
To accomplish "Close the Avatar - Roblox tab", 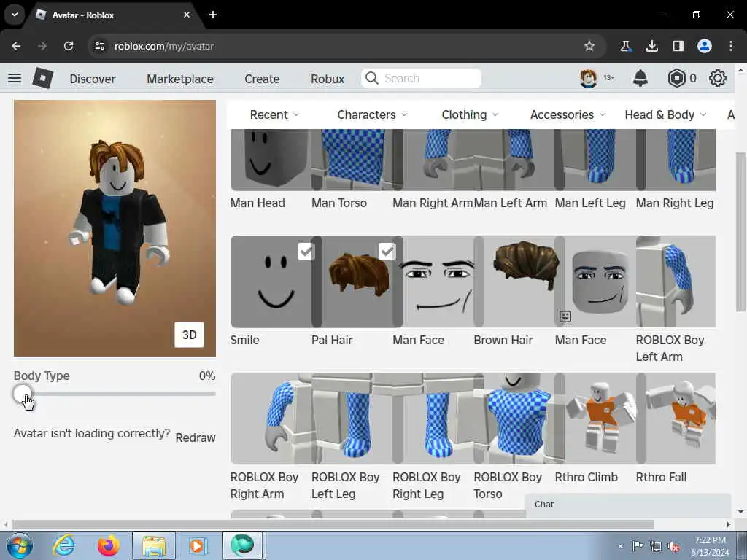I will coord(187,15).
